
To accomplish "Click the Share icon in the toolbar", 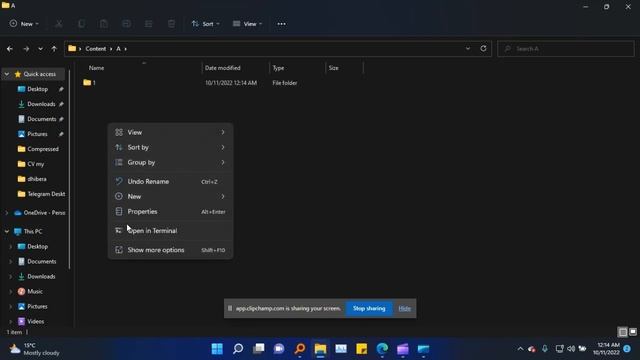I will (149, 24).
